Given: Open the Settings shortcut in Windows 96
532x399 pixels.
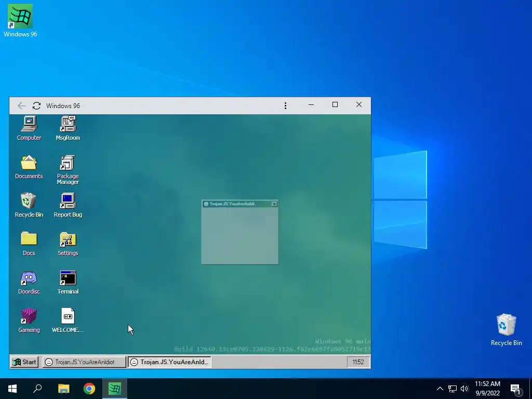Looking at the screenshot, I should [x=68, y=243].
